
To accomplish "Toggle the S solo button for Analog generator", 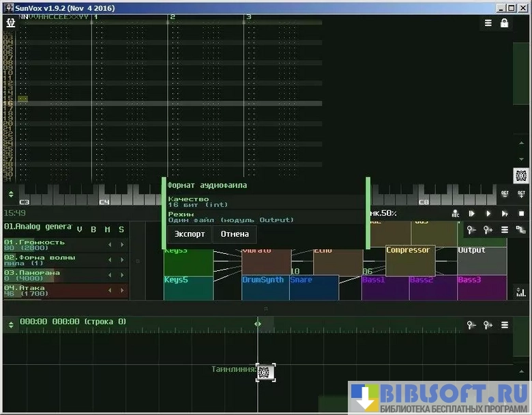I will [121, 229].
